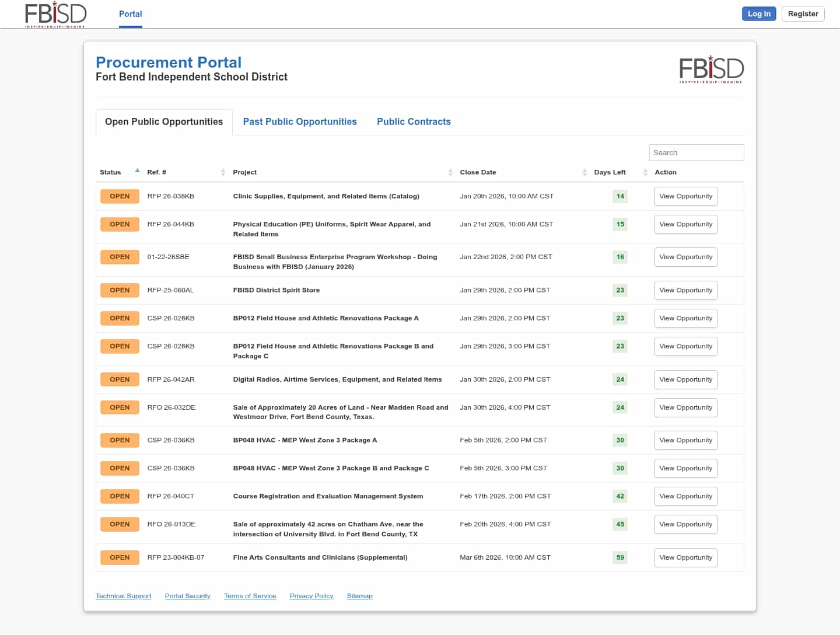View Opportunity for Digital Radios project

[x=685, y=379]
